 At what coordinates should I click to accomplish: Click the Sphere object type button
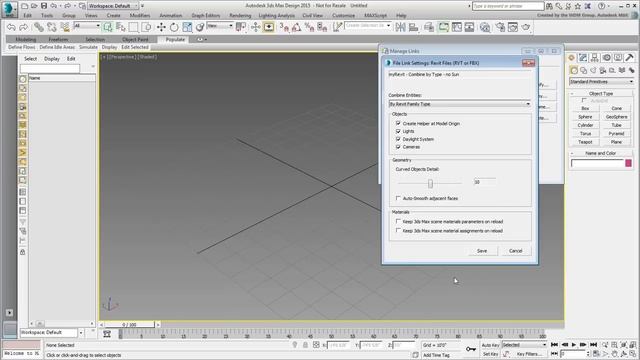pyautogui.click(x=585, y=117)
